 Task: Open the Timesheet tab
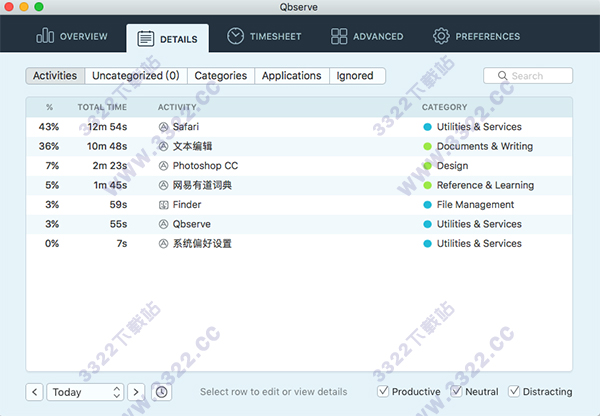click(x=264, y=36)
